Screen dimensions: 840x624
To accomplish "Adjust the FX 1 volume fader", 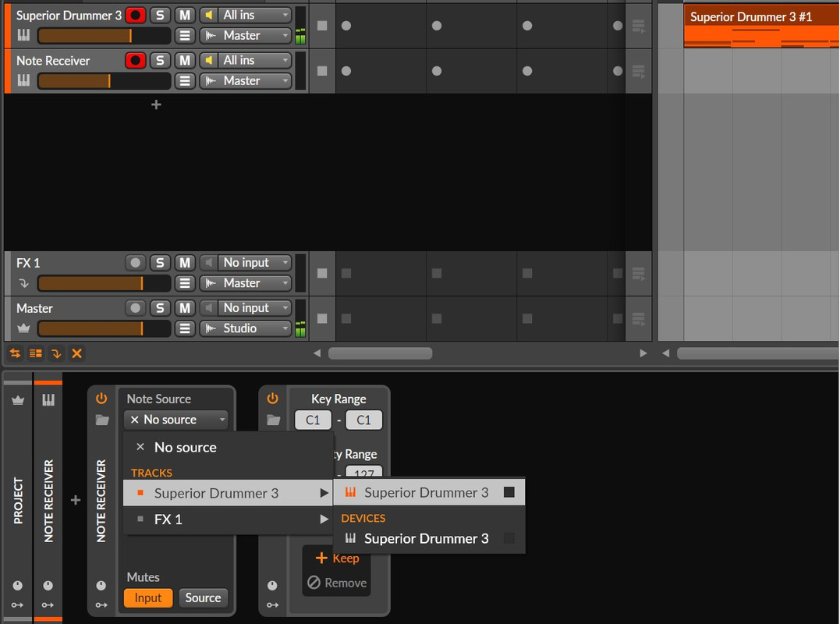I will point(104,283).
